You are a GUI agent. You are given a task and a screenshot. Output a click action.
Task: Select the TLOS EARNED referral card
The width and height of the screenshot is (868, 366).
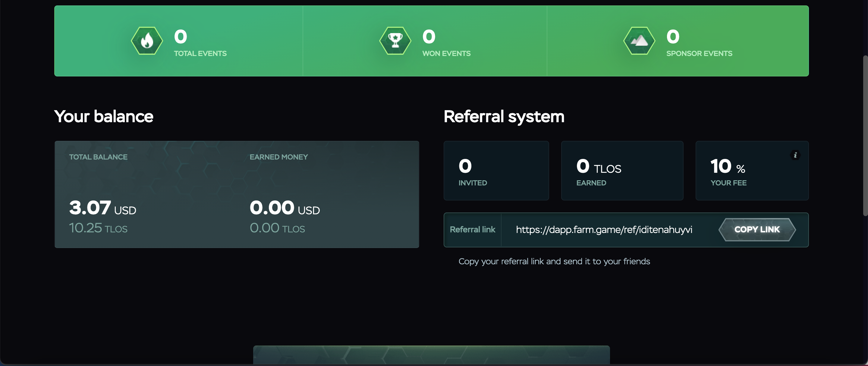(622, 171)
